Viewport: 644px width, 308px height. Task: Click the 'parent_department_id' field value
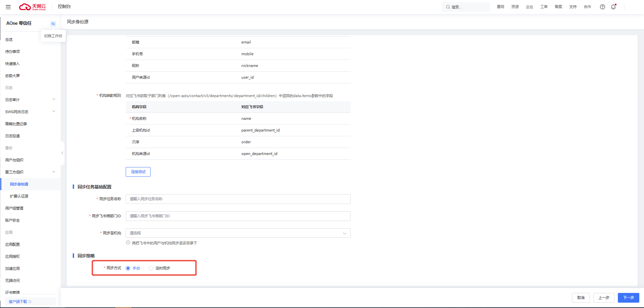click(x=260, y=130)
